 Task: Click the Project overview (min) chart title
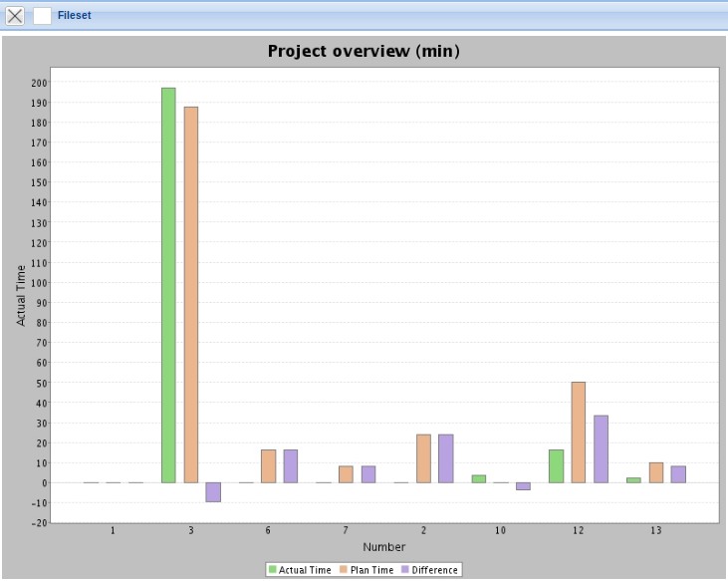coord(364,51)
